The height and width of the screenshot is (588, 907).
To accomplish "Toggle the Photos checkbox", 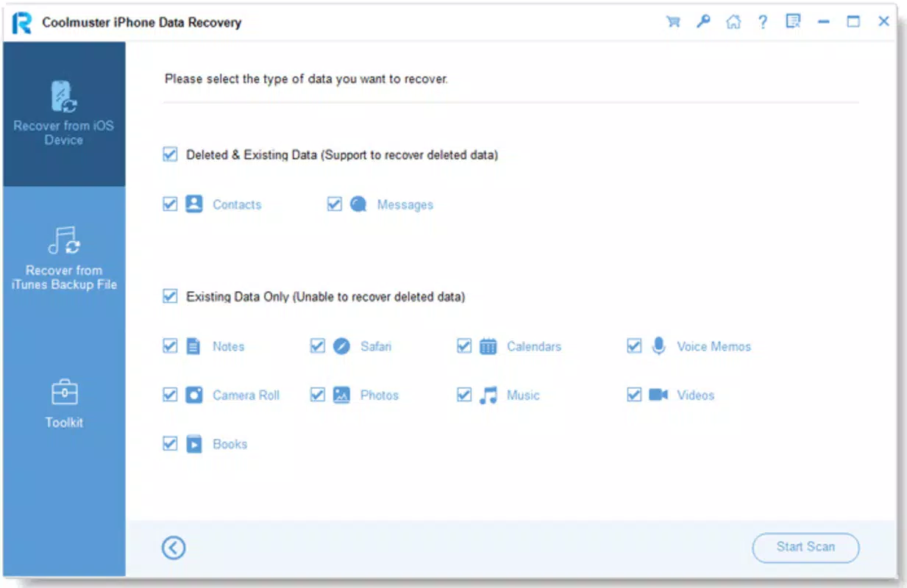I will tap(318, 395).
